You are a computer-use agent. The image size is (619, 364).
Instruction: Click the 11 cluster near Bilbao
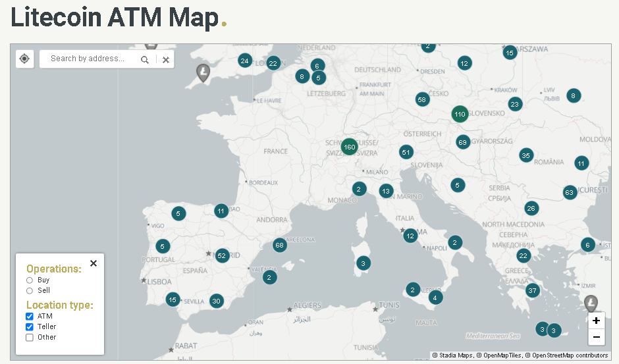(x=221, y=211)
